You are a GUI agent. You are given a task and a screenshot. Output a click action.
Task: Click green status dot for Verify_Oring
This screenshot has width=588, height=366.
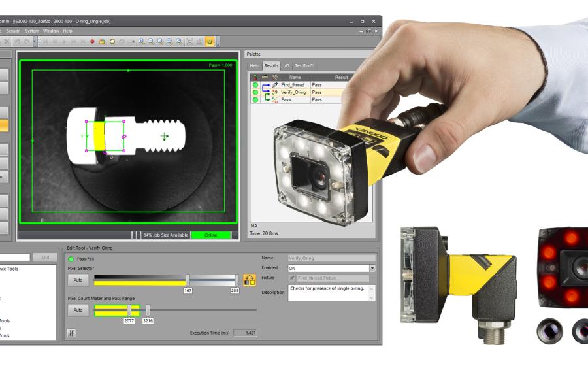[255, 92]
